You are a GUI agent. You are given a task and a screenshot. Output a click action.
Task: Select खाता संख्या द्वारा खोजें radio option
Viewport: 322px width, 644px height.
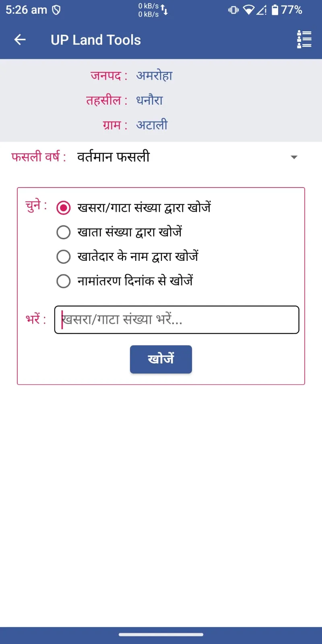(x=64, y=232)
